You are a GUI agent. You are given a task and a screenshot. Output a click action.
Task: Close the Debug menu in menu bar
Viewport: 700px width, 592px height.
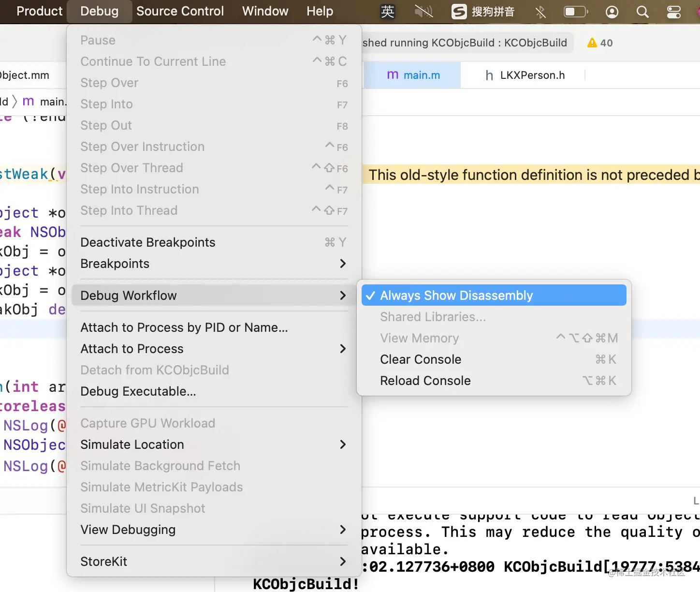(x=100, y=12)
